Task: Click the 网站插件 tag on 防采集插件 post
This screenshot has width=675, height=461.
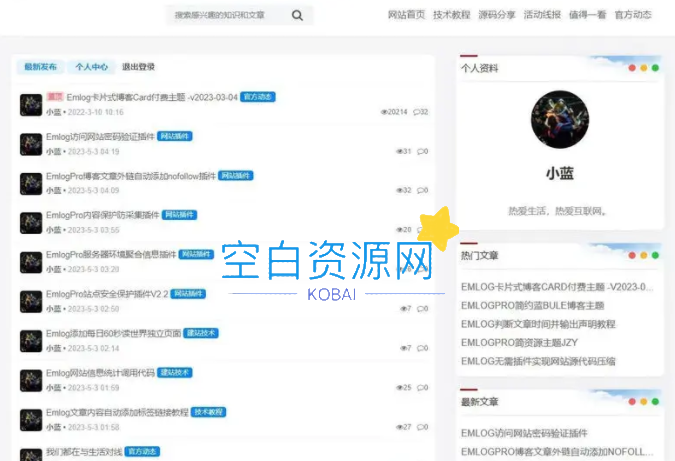Action: click(179, 215)
